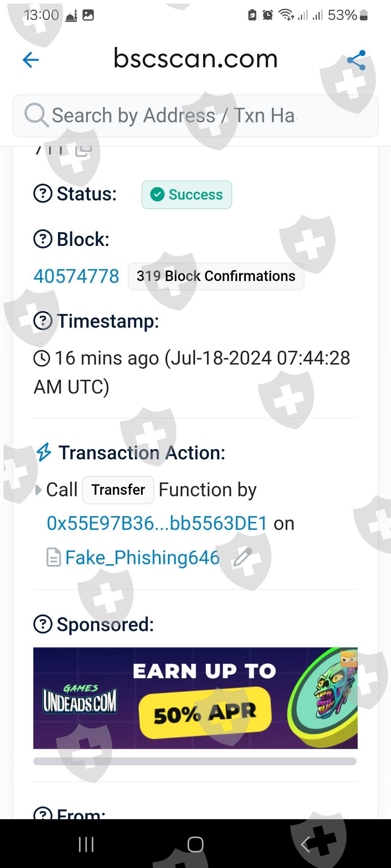Tap the Timestamp help icon
391x868 pixels.
pos(43,321)
